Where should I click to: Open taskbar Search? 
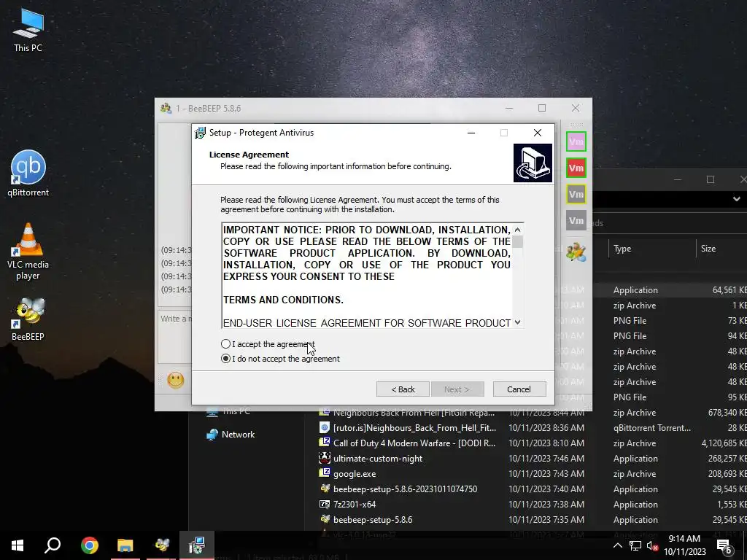tap(53, 545)
